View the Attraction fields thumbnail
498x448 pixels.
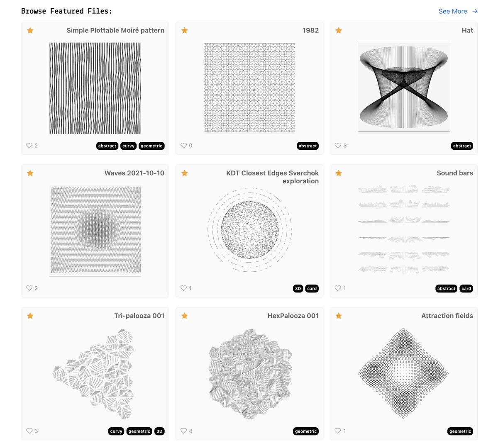click(403, 372)
